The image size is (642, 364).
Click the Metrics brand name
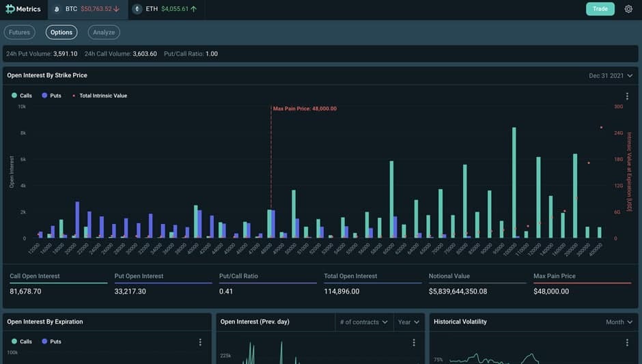click(x=28, y=9)
